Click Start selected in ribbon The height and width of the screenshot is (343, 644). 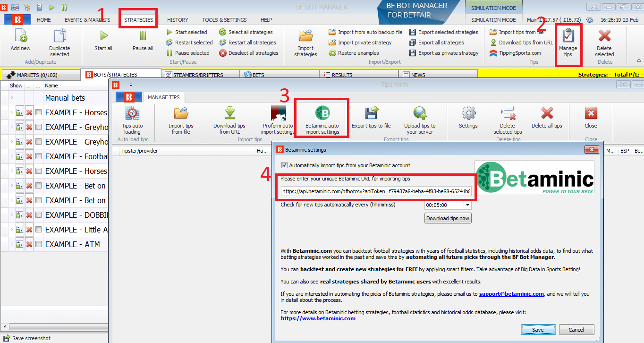click(186, 32)
